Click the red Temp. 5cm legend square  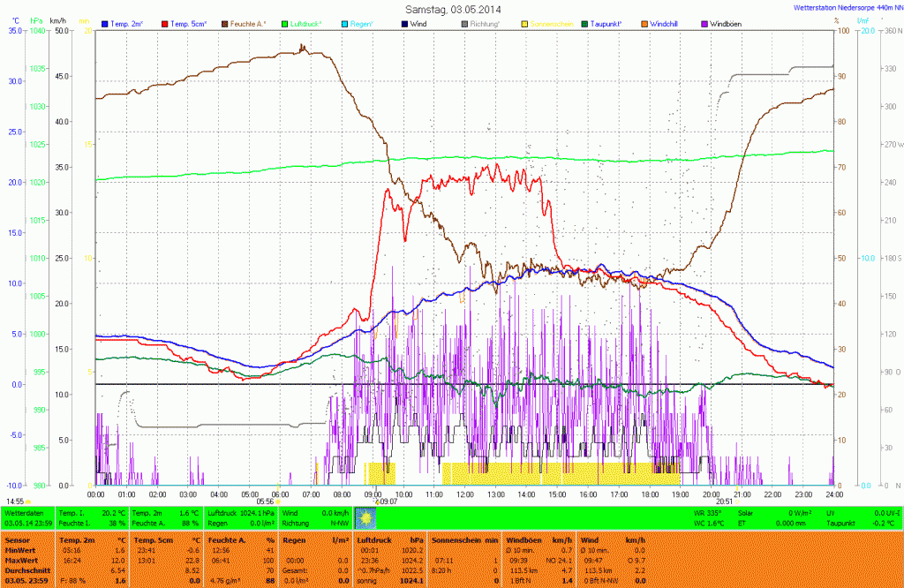coord(165,23)
